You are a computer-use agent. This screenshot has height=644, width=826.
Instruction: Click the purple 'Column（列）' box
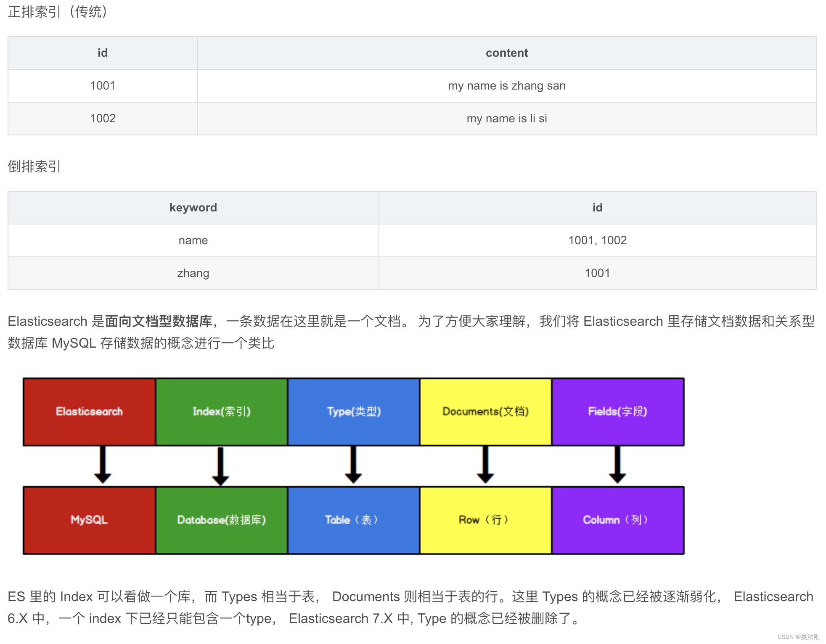point(618,520)
